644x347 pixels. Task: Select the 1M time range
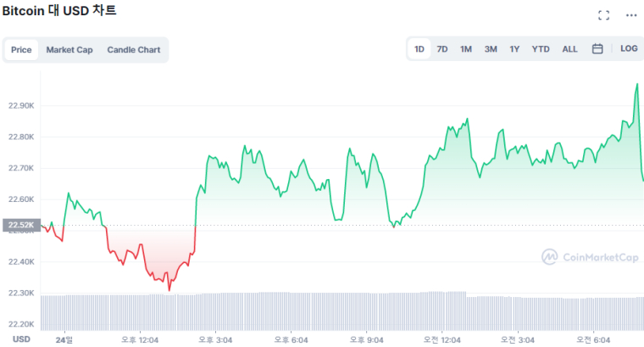click(x=466, y=49)
